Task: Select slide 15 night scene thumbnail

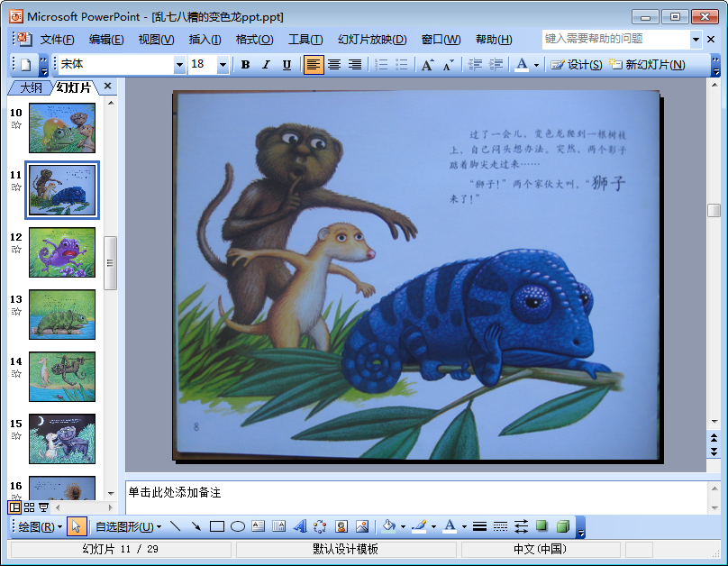Action: click(62, 439)
